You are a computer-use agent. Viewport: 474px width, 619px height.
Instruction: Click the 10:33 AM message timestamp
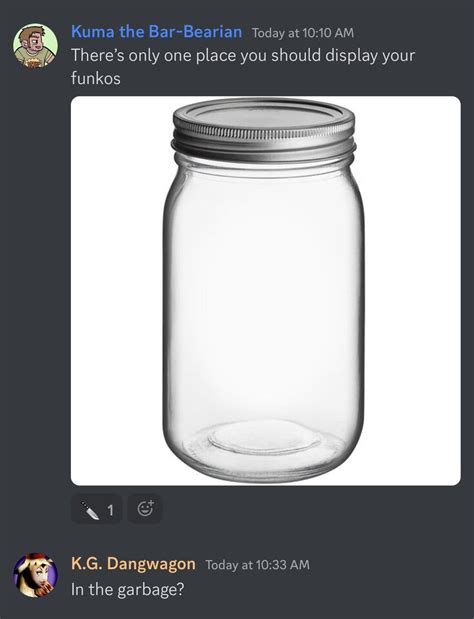258,565
